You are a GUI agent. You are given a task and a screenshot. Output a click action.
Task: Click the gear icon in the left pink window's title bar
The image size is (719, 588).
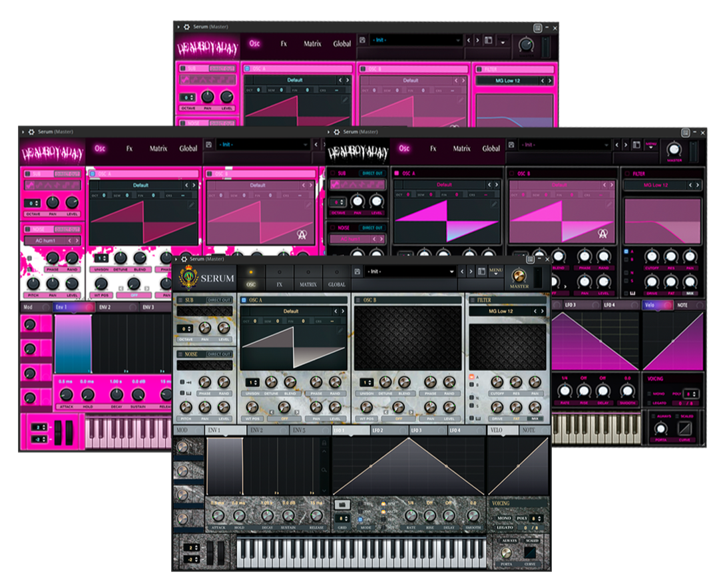pos(32,132)
